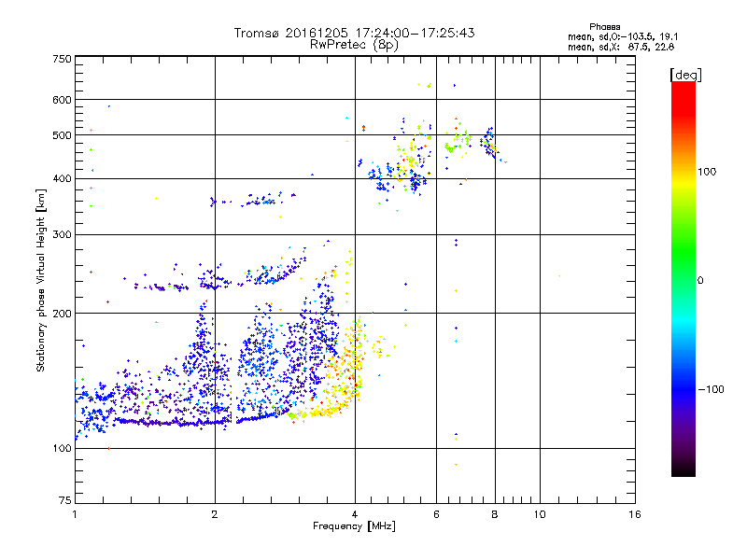Click the y-axis label '100'
This screenshot has width=747, height=560.
coord(63,449)
